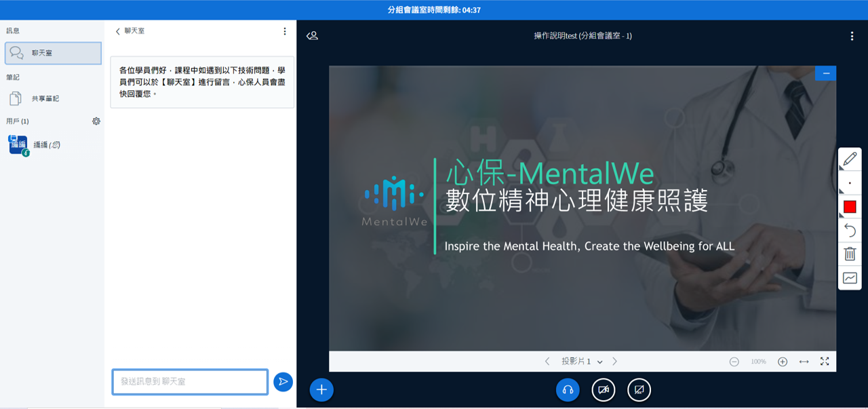Click the breakout room title text
Viewport: 868px width, 409px height.
pos(583,36)
